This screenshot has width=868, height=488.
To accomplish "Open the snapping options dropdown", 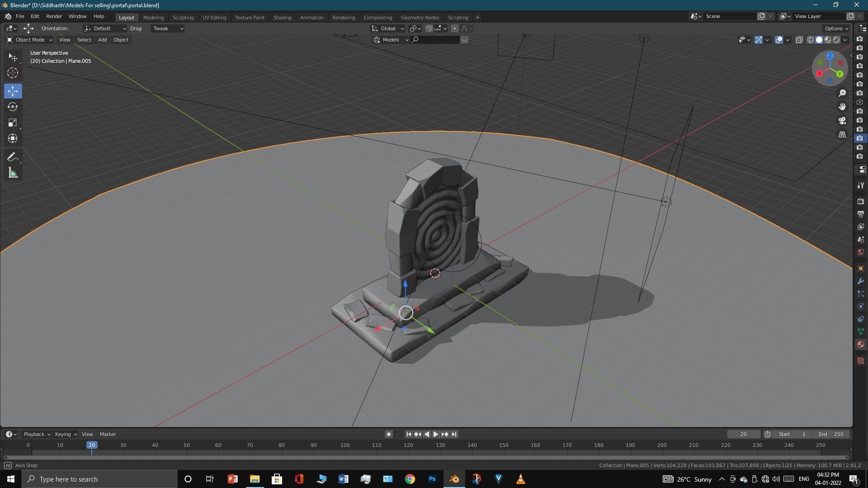I will coord(441,28).
